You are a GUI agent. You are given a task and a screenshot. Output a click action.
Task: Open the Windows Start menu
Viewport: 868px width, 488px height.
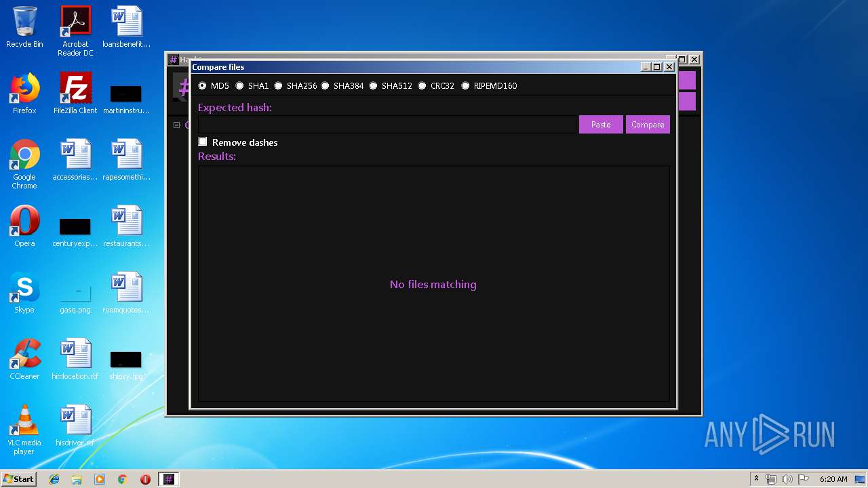[19, 479]
